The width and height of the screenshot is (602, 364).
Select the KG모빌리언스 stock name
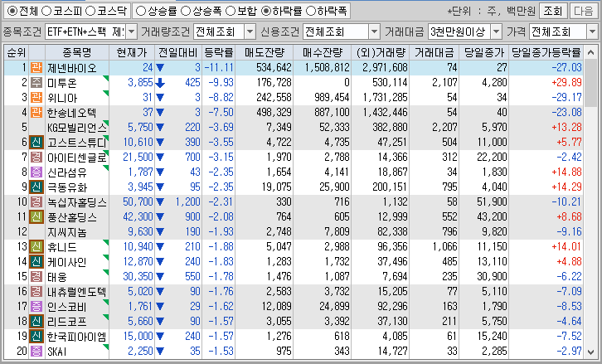pyautogui.click(x=75, y=128)
